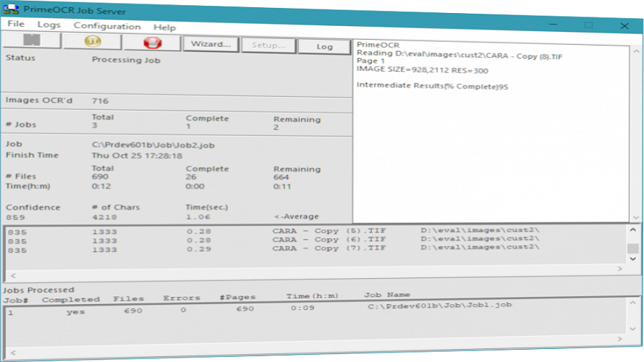Image resolution: width=644 pixels, height=362 pixels.
Task: Click up arrow of PrimeOCR log pane scrollbar
Action: click(636, 51)
